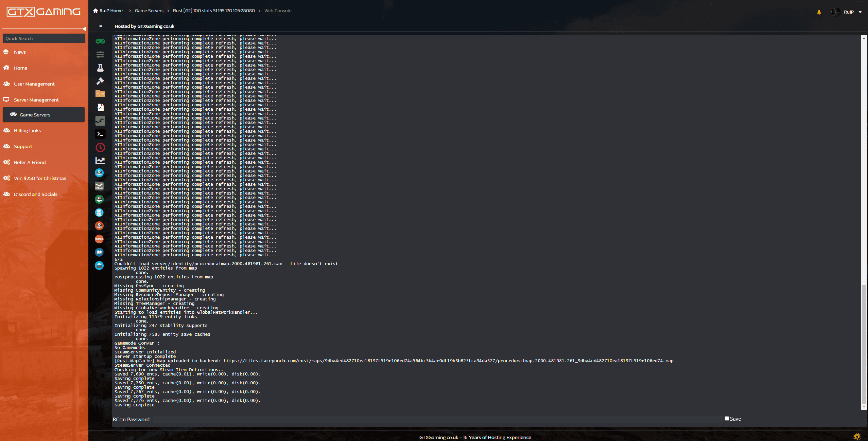Click the 'Checking for new Steam Item Definitions' line
Viewport: 868px width, 441px height.
coord(169,370)
